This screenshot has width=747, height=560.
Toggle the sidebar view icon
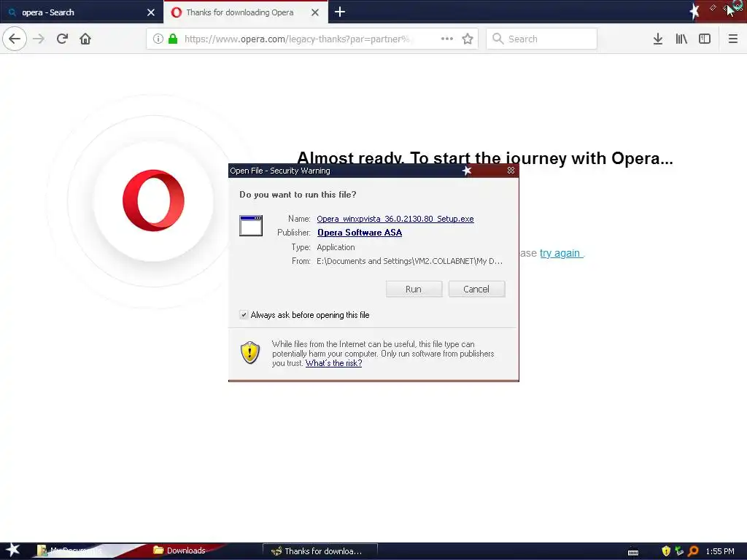(x=705, y=39)
